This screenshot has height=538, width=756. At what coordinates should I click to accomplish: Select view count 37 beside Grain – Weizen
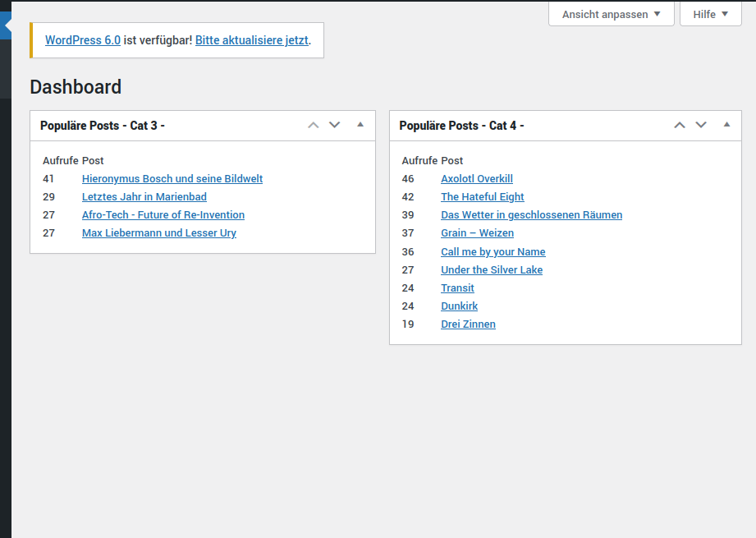point(408,233)
